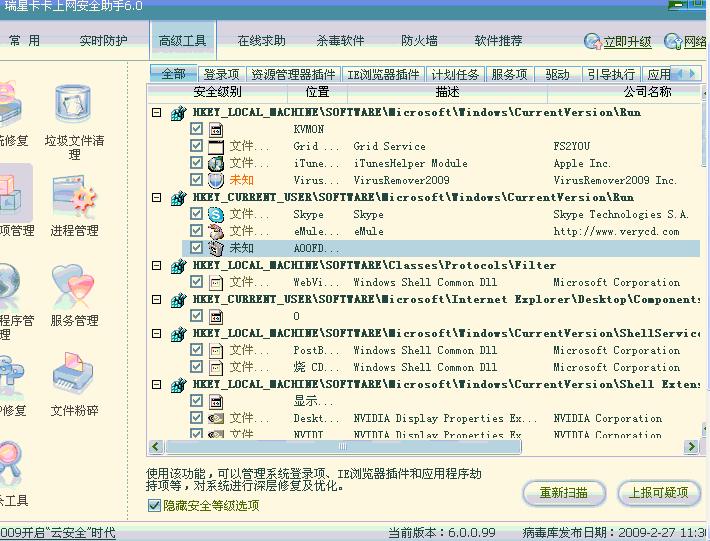
Task: Open 垃圾文件清理 junk file cleanup tool
Action: point(73,121)
